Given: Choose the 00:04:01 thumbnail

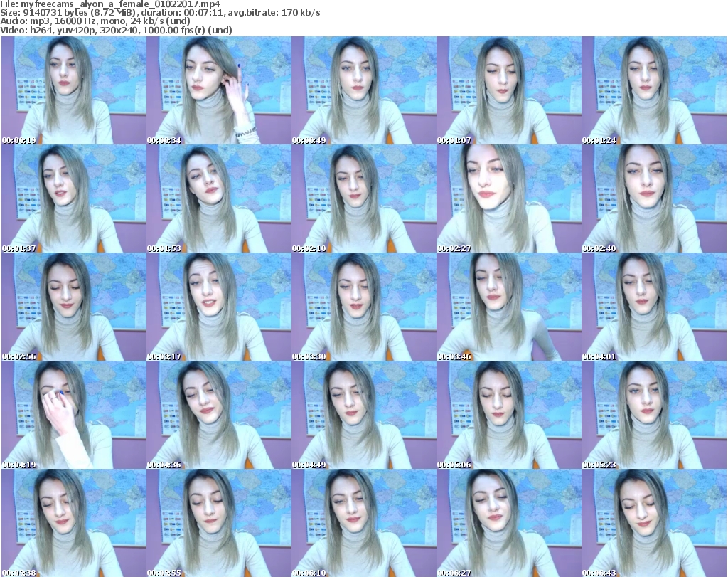Looking at the screenshot, I should click(x=654, y=307).
